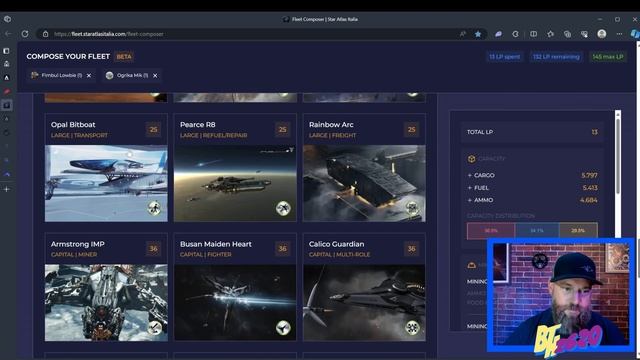
Task: Click the 132 LP remaining badge
Action: click(x=556, y=57)
